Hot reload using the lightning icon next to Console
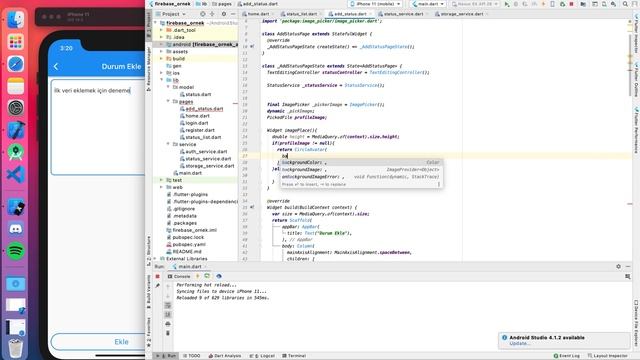The height and width of the screenshot is (360, 640). (x=198, y=276)
